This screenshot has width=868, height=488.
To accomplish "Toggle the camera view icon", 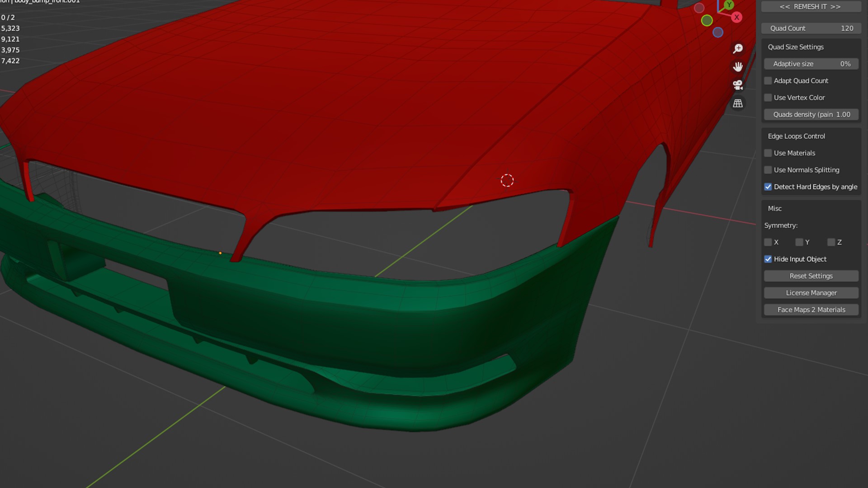I will [x=738, y=85].
